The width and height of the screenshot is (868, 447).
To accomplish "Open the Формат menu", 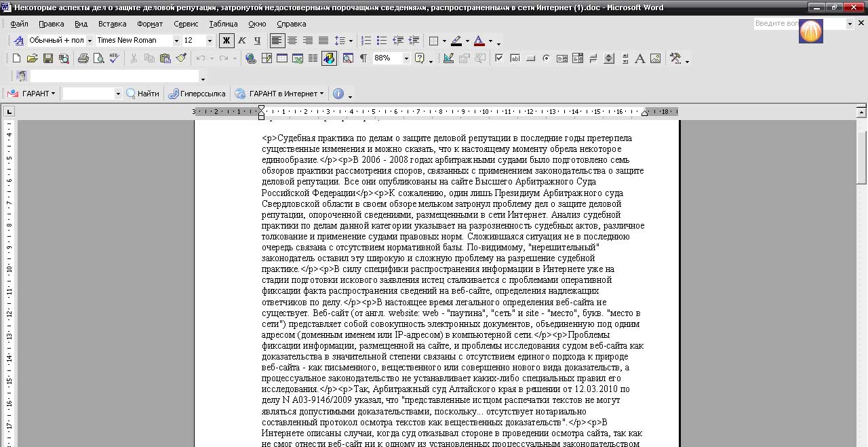I will point(150,24).
